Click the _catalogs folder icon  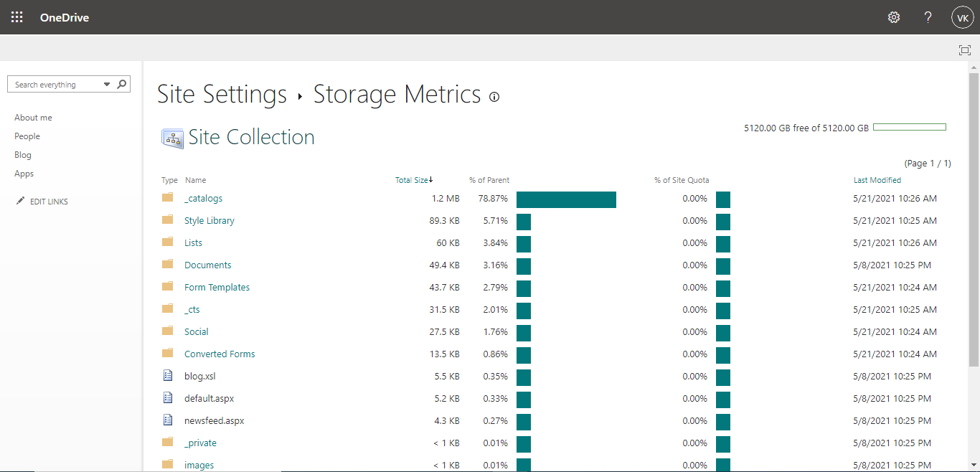[168, 198]
